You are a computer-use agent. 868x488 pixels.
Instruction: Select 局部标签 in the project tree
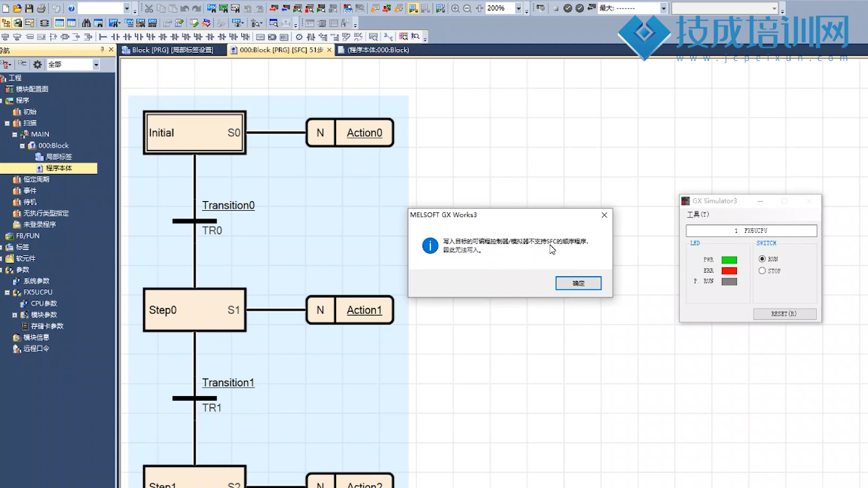pyautogui.click(x=59, y=157)
